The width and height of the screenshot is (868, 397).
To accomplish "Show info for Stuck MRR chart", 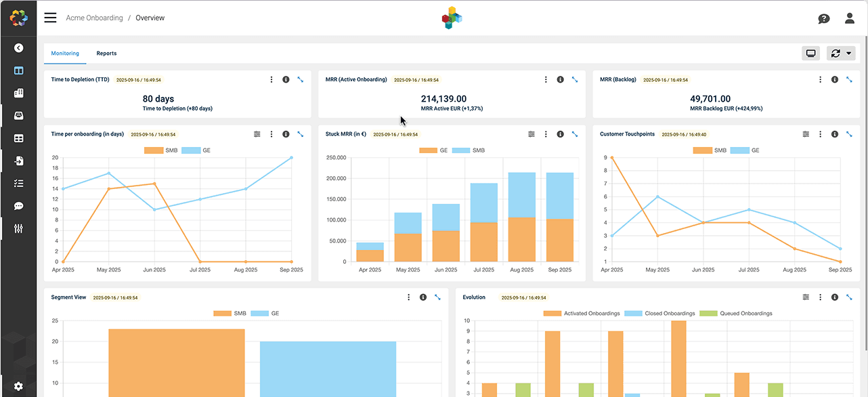I will point(560,134).
